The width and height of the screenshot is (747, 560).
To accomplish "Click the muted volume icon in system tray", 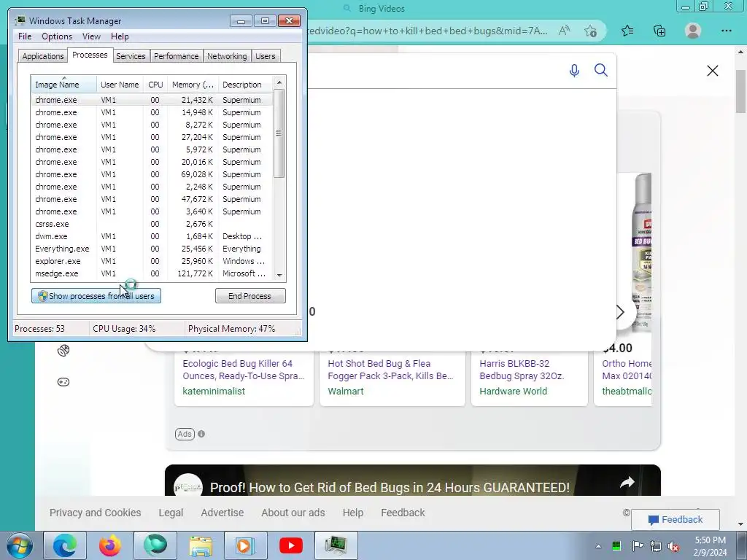I will point(673,546).
